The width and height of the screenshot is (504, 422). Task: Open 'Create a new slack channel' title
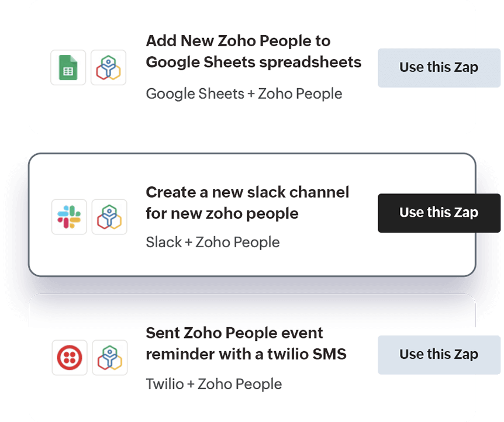247,203
